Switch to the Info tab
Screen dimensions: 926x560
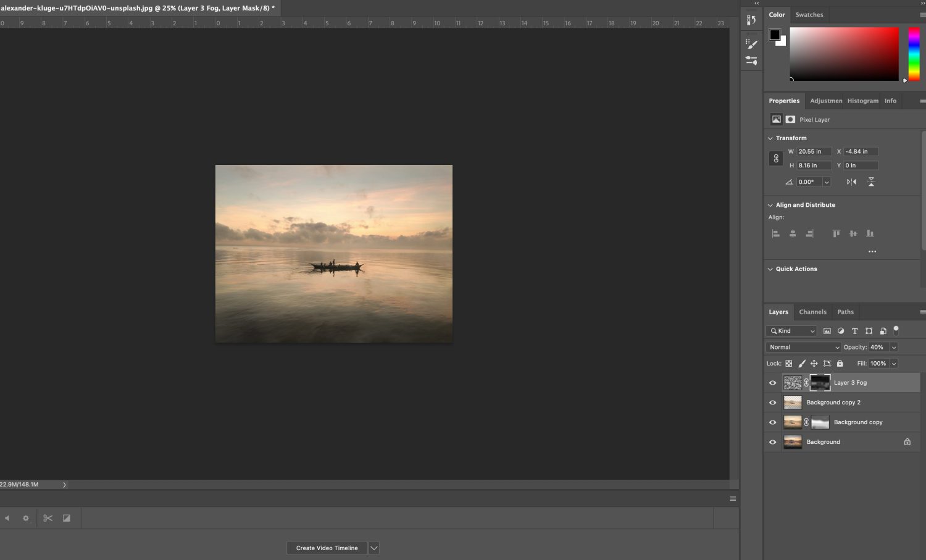890,101
